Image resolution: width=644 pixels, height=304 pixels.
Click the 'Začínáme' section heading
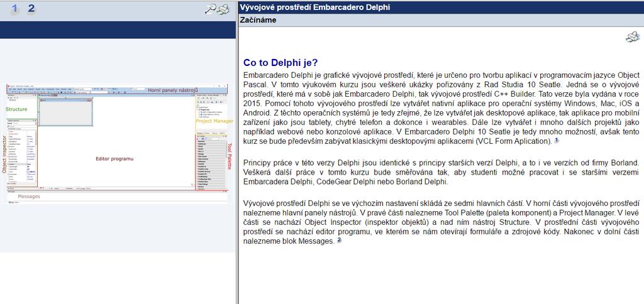tap(258, 19)
